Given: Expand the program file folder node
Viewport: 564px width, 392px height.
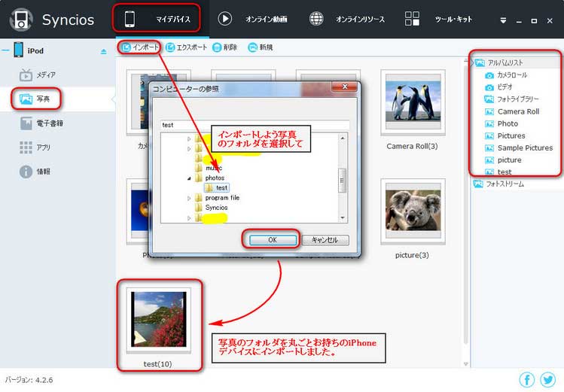Looking at the screenshot, I should click(x=190, y=198).
